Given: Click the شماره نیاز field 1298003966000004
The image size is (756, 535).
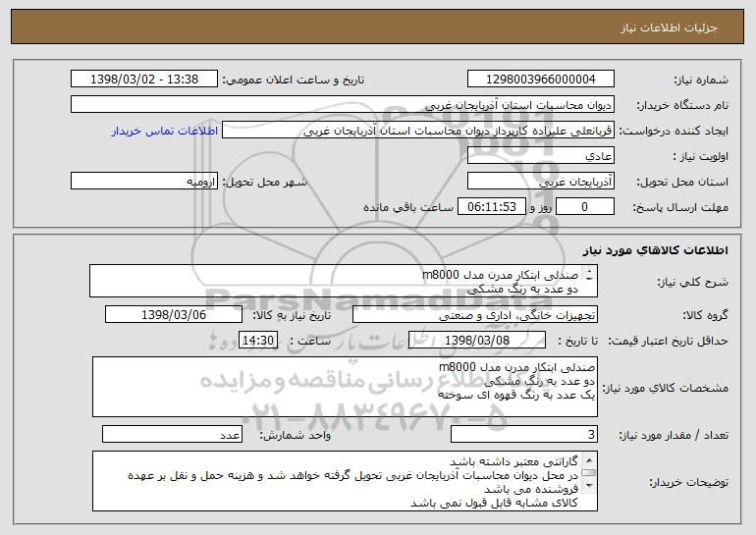Looking at the screenshot, I should [540, 80].
